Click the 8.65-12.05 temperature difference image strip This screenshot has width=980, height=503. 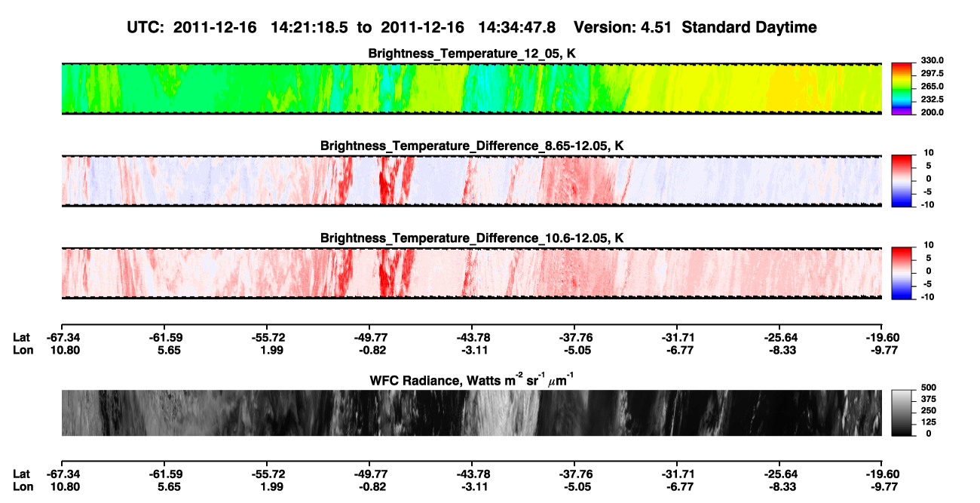472,181
